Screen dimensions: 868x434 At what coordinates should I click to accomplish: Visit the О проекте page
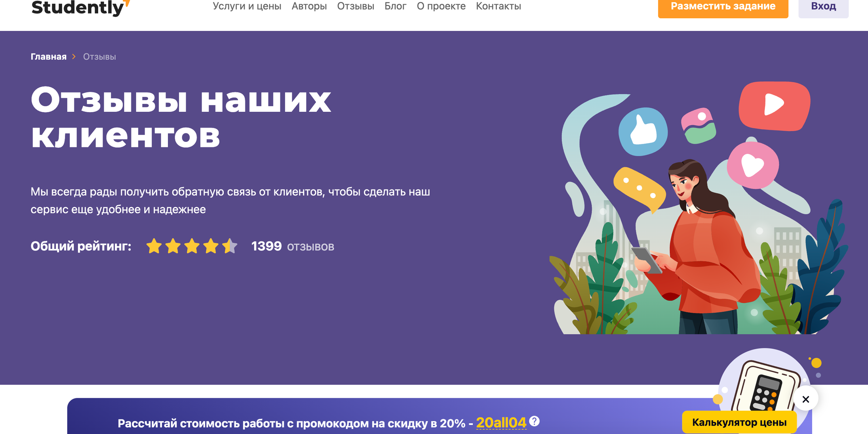[441, 6]
